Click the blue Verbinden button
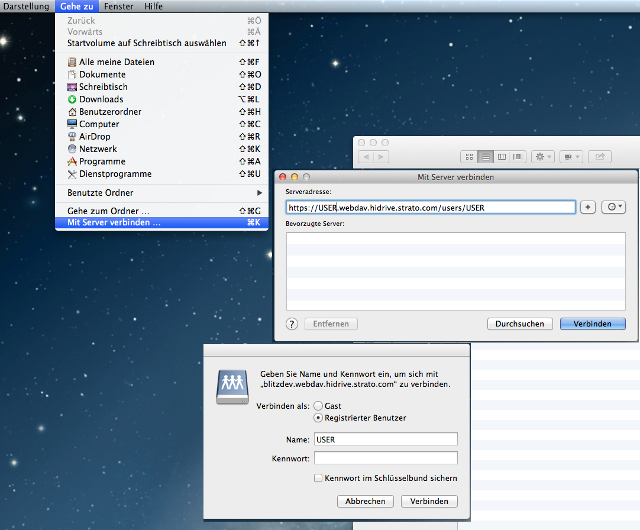Screen dimensions: 640x530 [593, 324]
